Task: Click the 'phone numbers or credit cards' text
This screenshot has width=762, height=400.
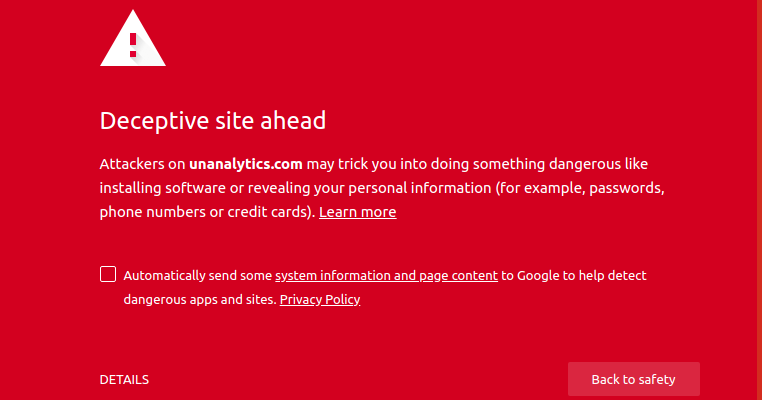Action: (205, 212)
